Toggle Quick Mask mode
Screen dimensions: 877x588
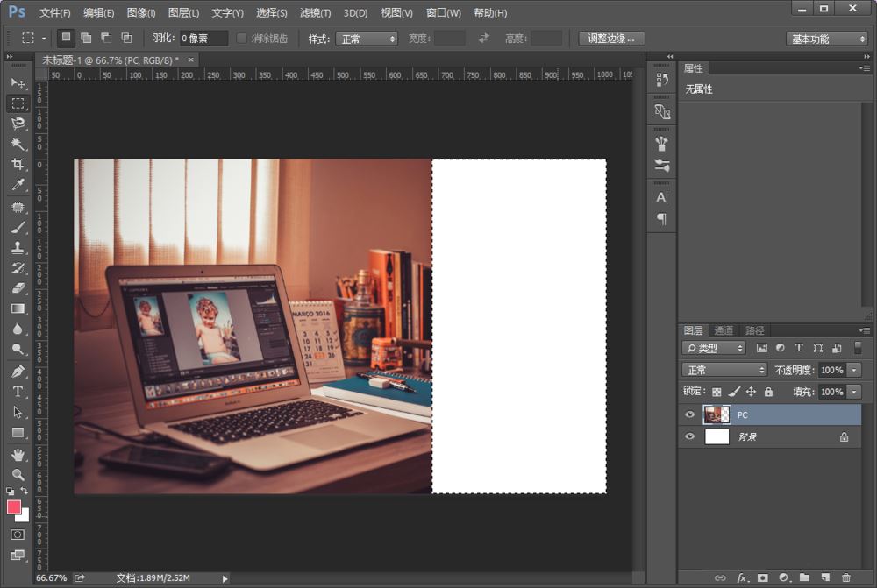[x=18, y=535]
